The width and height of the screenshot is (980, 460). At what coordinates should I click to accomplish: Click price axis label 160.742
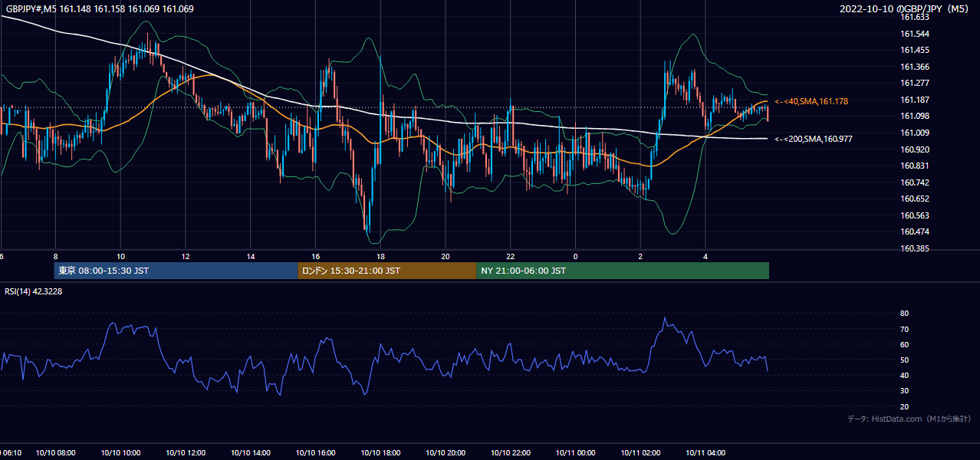tap(915, 182)
